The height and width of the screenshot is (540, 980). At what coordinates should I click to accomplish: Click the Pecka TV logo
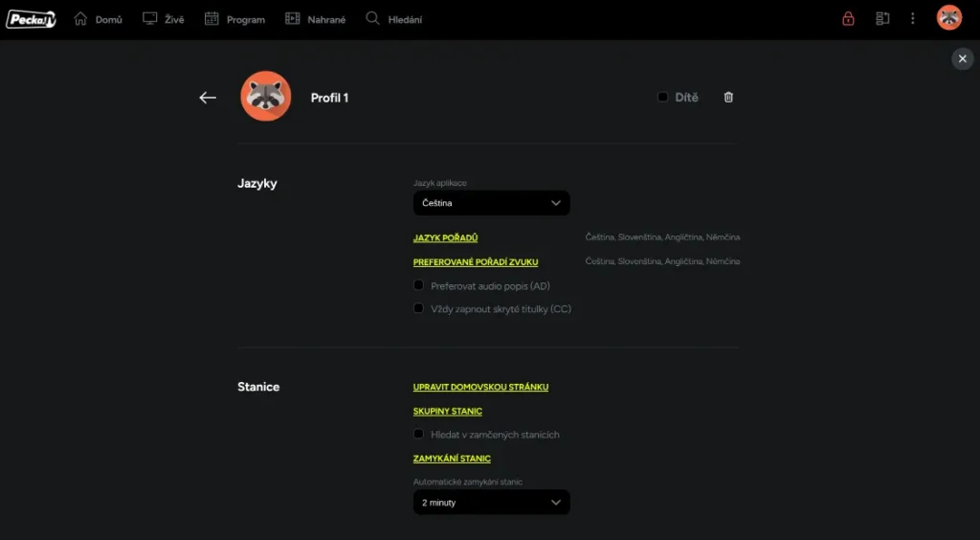click(x=31, y=19)
